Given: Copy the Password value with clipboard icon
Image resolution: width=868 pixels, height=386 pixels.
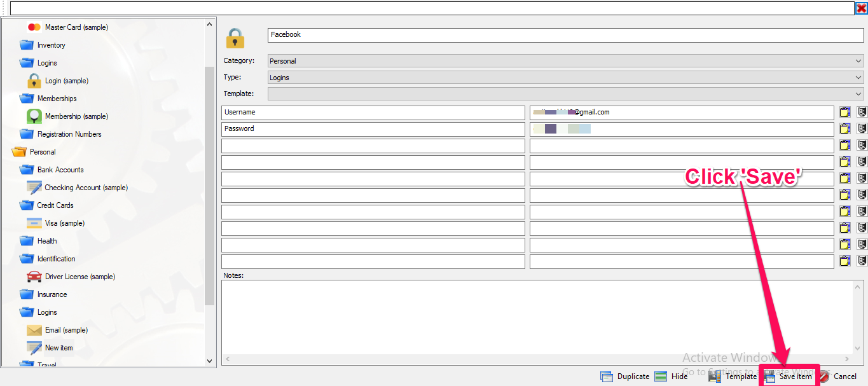Looking at the screenshot, I should [x=844, y=129].
